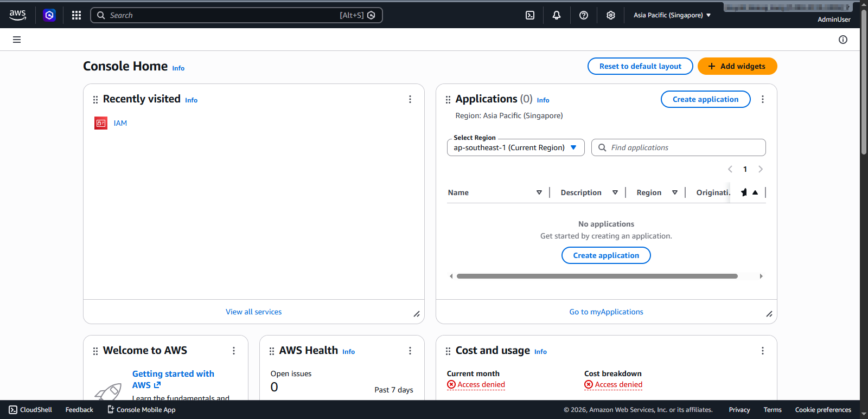
Task: Grab the AWS Health drag handle
Action: [272, 351]
